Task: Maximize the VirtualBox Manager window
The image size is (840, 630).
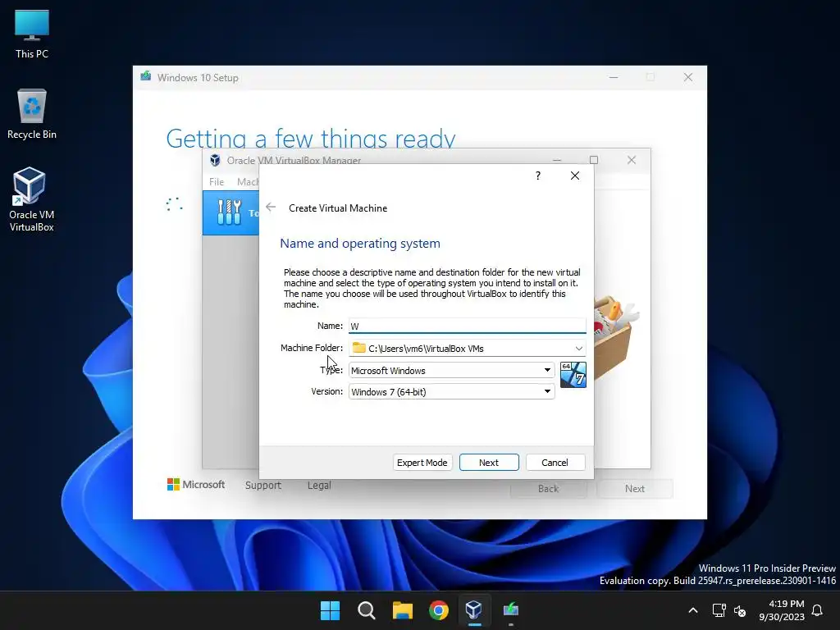Action: (594, 160)
